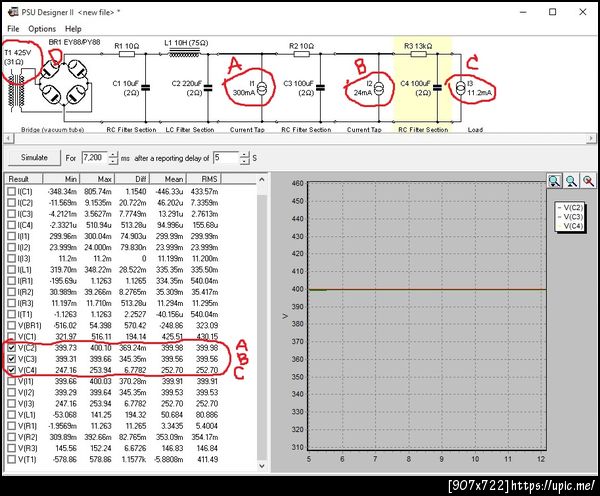Viewport: 600px width, 496px height.
Task: Sort results by the Mean column header
Action: pos(168,179)
